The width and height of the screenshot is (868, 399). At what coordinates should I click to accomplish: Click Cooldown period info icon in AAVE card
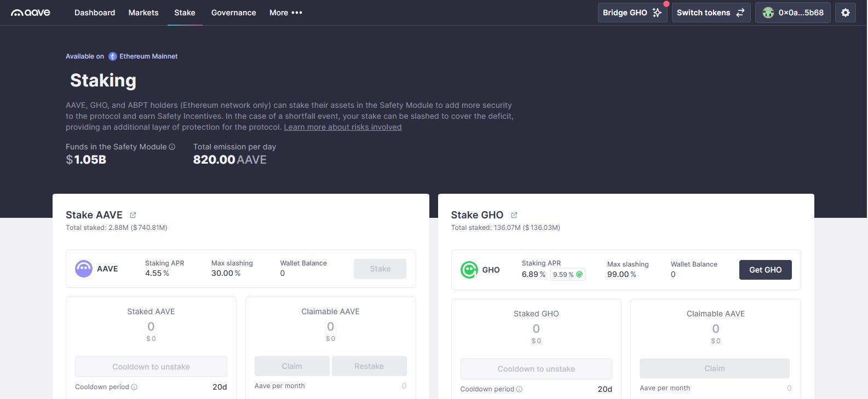click(134, 387)
